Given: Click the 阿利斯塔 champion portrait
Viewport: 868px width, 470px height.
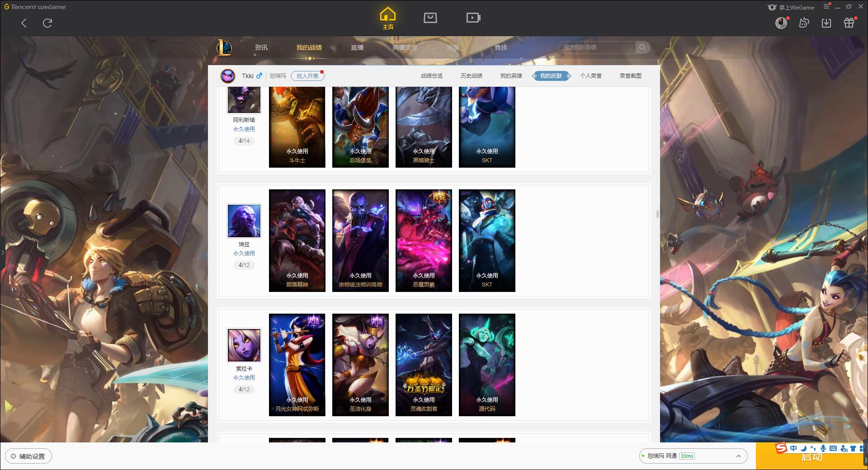Looking at the screenshot, I should [x=244, y=100].
